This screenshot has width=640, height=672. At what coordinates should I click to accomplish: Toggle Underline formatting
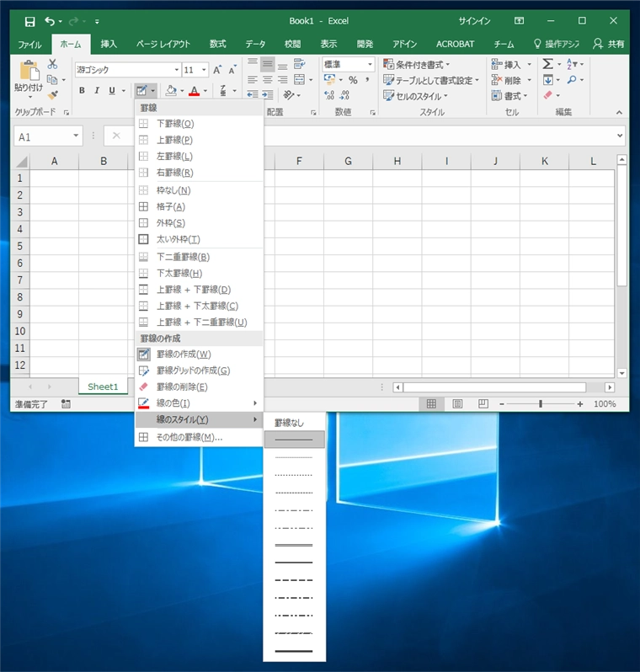coord(112,90)
